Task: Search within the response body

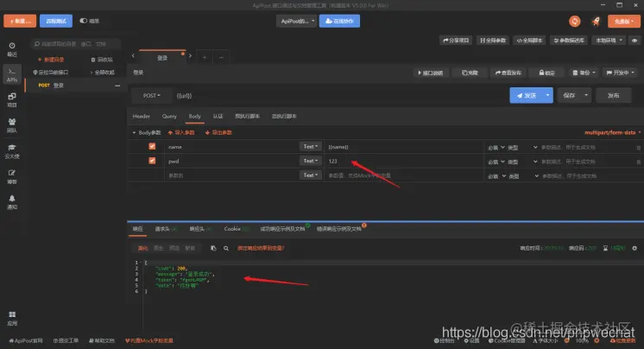Action: 226,248
